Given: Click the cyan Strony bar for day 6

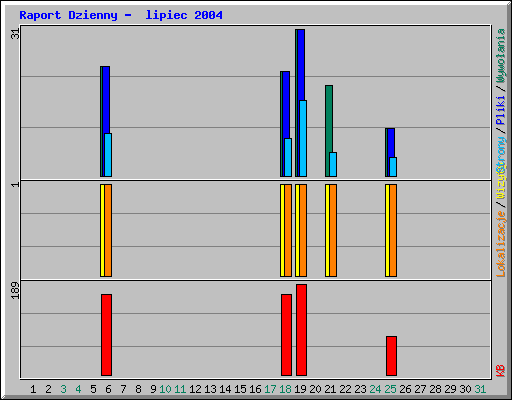Looking at the screenshot, I should coord(108,155).
